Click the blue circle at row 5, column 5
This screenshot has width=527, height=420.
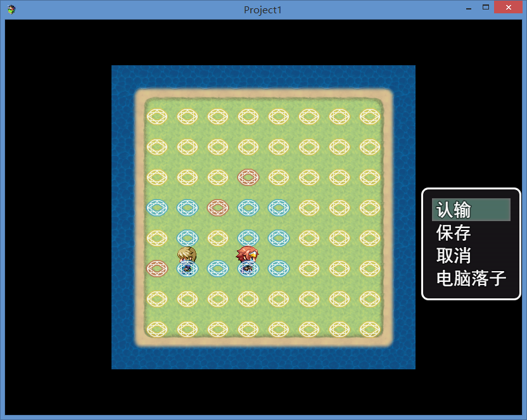(x=279, y=238)
